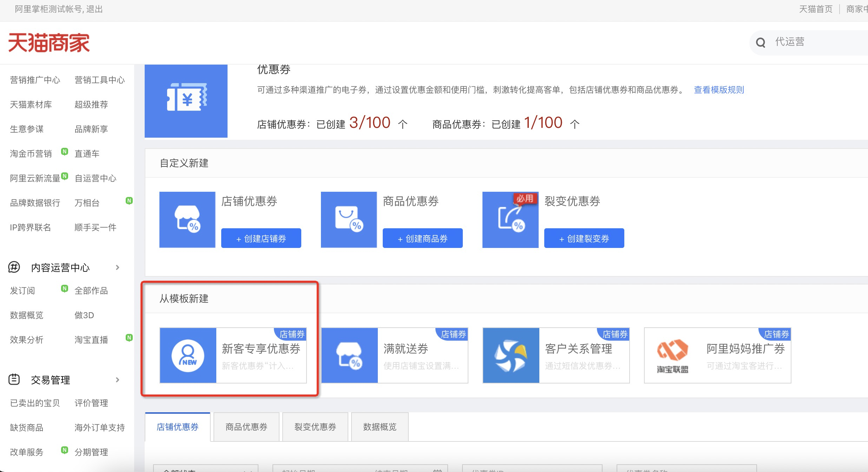Viewport: 868px width, 472px height.
Task: Open 效果分析 in the sidebar
Action: 27,340
